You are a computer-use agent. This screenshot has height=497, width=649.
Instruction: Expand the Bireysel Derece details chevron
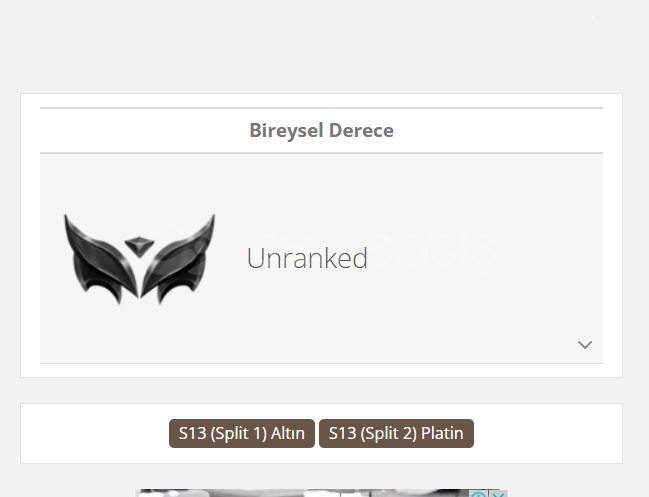pyautogui.click(x=585, y=345)
